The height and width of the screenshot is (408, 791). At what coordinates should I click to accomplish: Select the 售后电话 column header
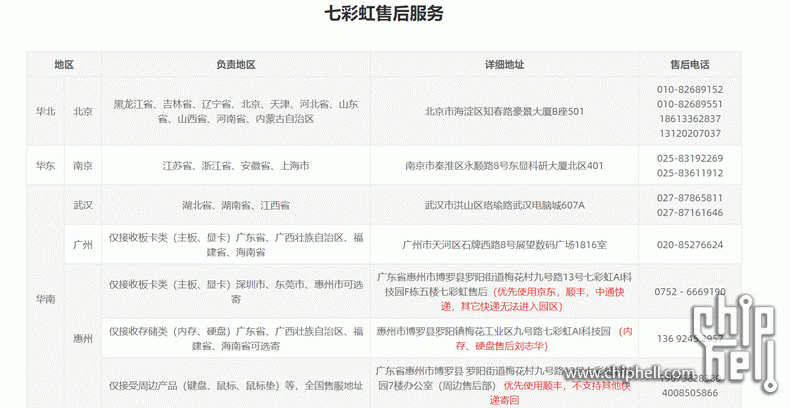[x=690, y=65]
